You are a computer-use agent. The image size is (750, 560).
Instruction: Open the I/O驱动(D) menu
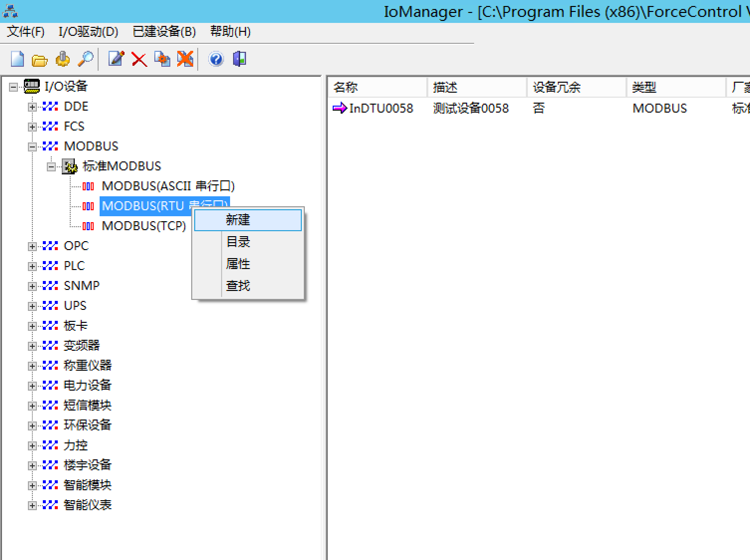(x=88, y=32)
